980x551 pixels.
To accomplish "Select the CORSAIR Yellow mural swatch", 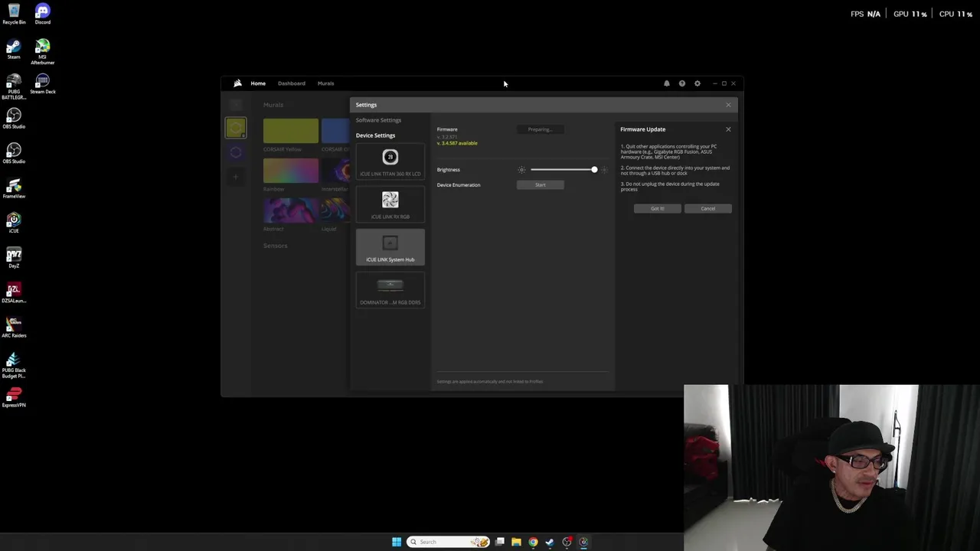I will [x=291, y=131].
